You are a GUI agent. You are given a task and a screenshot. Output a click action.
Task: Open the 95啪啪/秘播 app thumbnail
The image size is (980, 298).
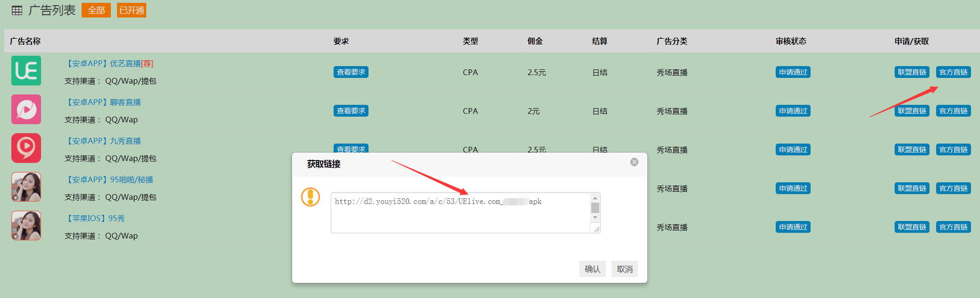click(26, 187)
